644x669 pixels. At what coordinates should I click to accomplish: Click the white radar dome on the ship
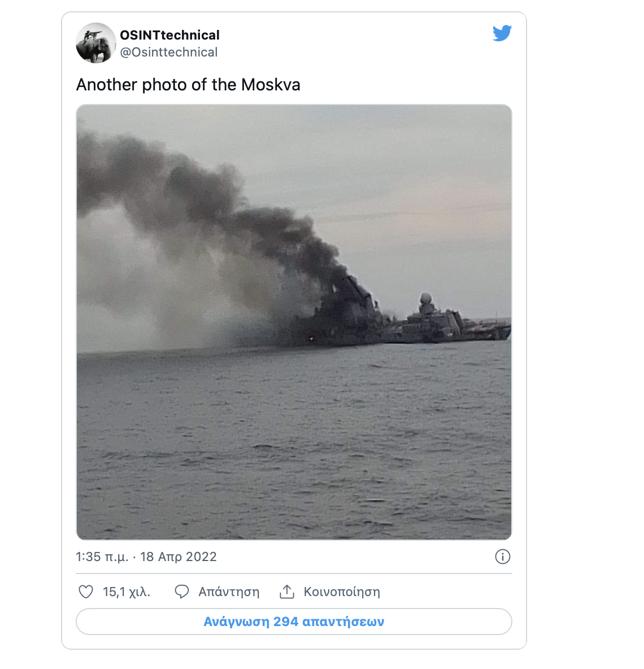tap(425, 298)
